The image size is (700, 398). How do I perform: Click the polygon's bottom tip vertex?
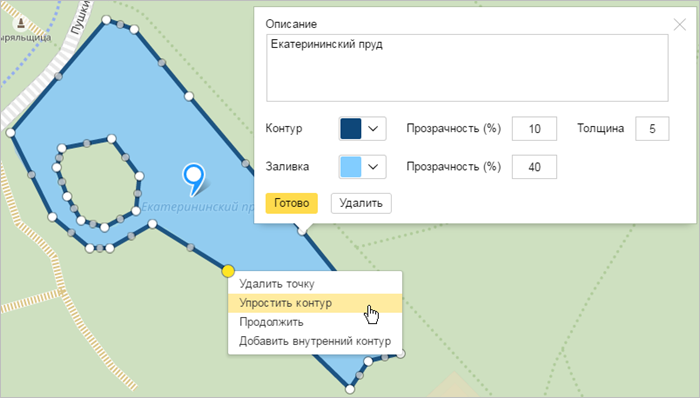pos(350,389)
